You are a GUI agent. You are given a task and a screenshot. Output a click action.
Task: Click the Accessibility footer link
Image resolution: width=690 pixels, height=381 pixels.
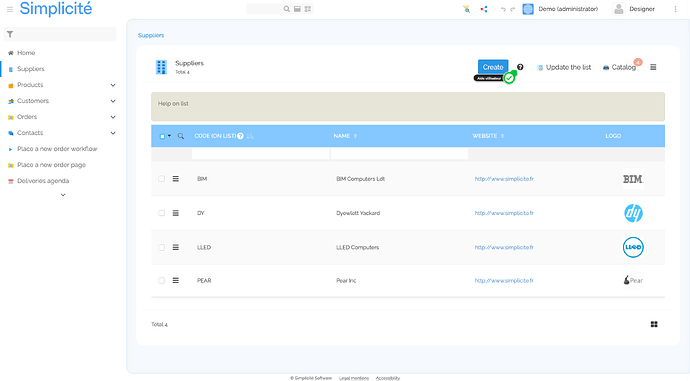(x=388, y=378)
